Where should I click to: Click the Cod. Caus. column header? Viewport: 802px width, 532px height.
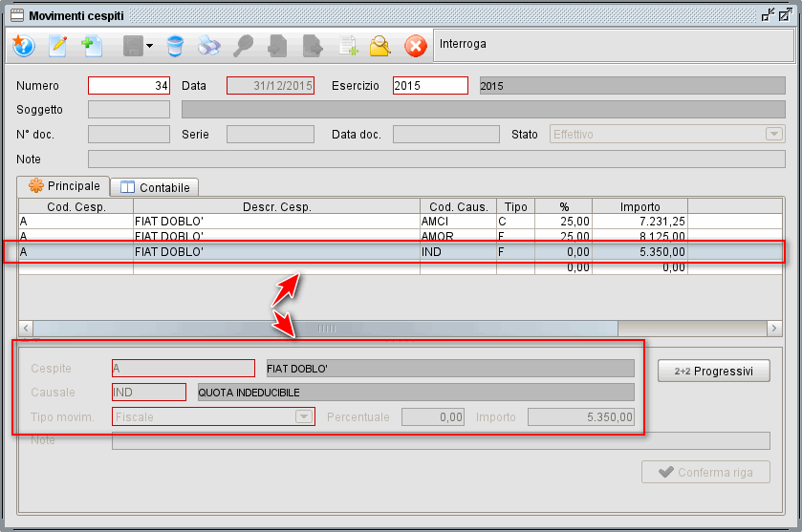[x=458, y=206]
